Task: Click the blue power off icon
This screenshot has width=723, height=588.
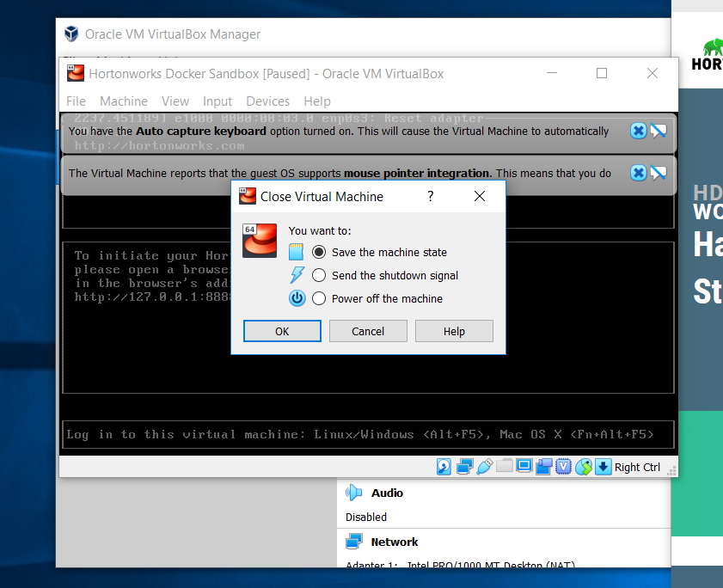Action: tap(297, 298)
